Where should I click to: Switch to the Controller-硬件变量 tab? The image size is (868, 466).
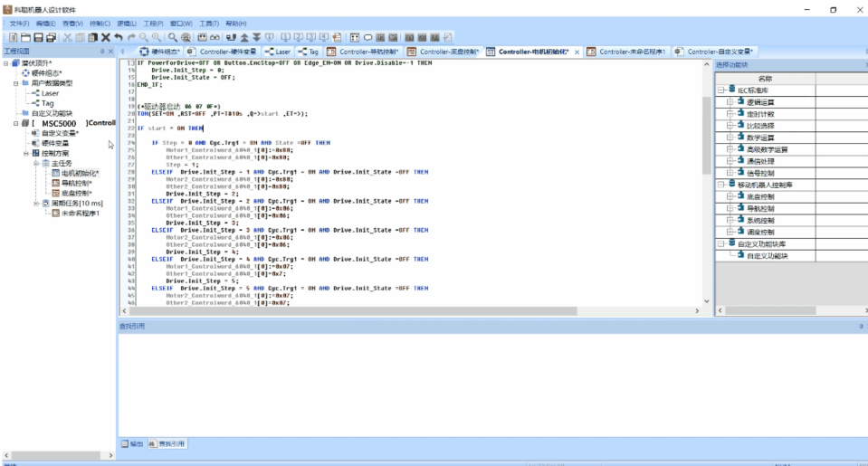pyautogui.click(x=223, y=52)
